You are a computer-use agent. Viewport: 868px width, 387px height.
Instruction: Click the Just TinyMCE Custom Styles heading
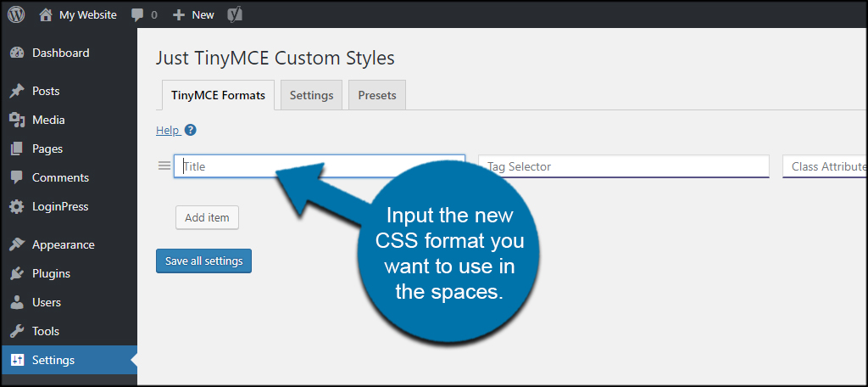[275, 58]
